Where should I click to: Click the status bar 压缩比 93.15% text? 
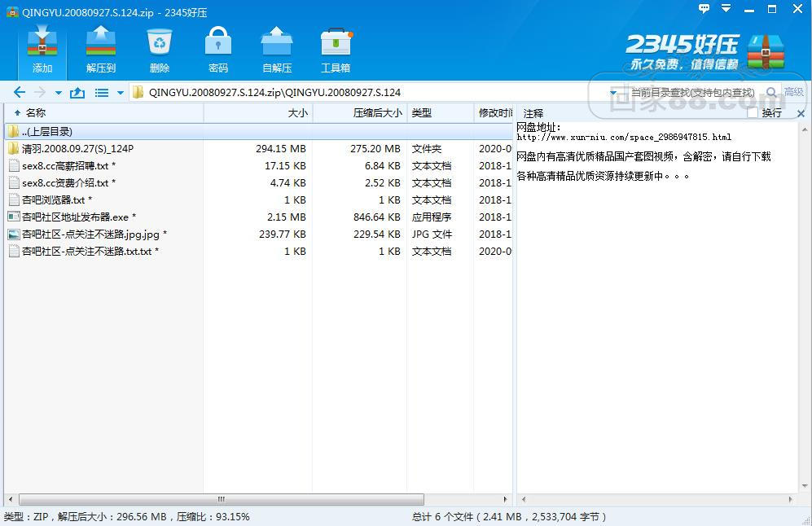click(213, 517)
